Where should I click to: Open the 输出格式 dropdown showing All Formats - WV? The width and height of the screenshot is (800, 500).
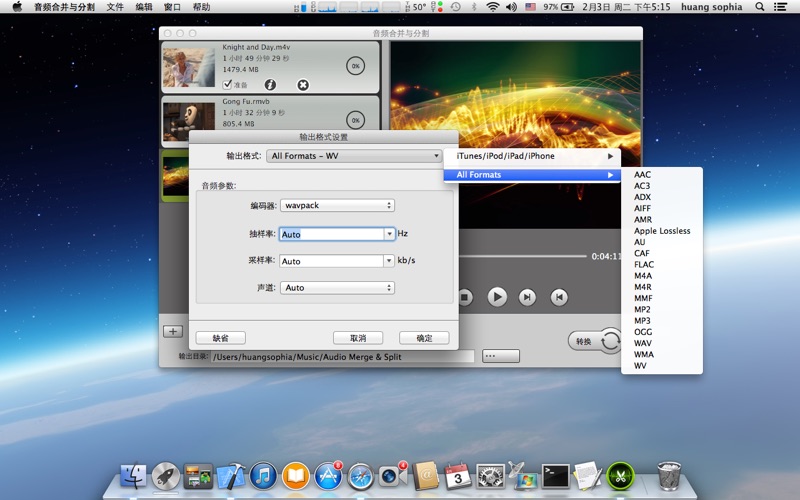(x=354, y=156)
